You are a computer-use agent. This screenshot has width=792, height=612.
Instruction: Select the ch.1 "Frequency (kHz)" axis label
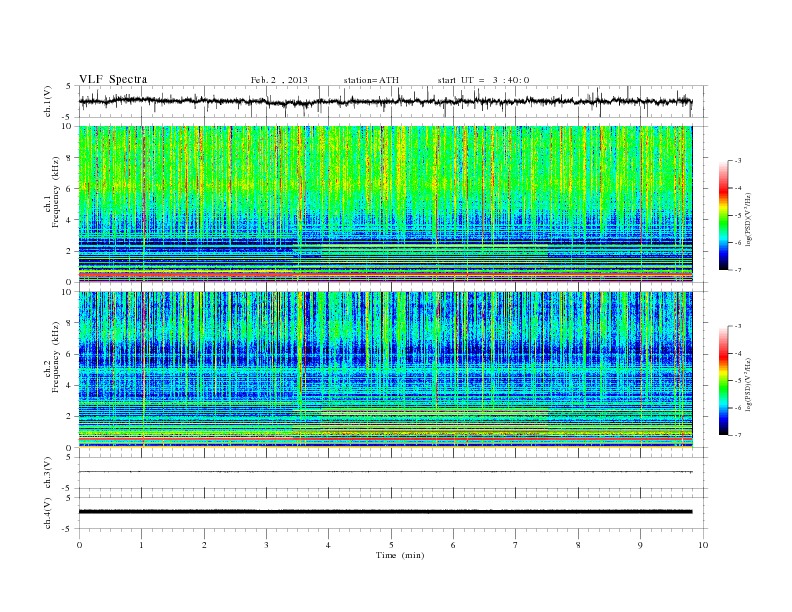tap(56, 192)
